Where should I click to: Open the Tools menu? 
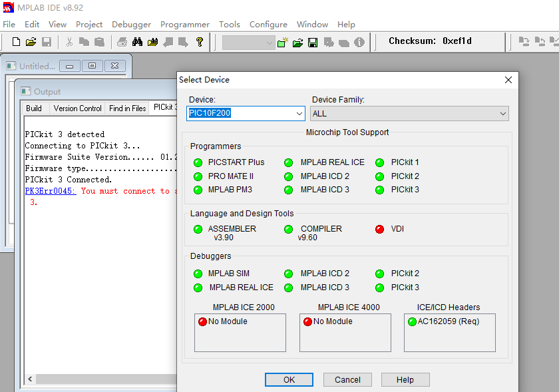click(229, 24)
